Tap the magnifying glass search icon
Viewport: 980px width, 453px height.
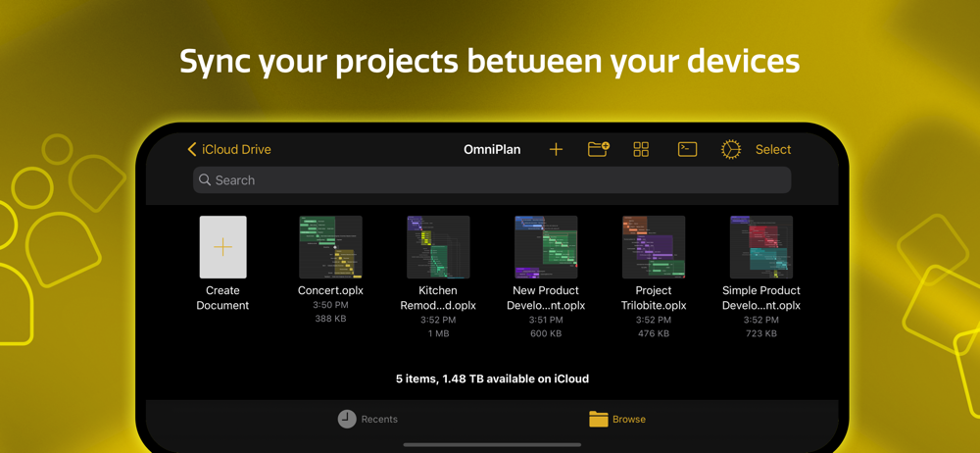(x=205, y=180)
